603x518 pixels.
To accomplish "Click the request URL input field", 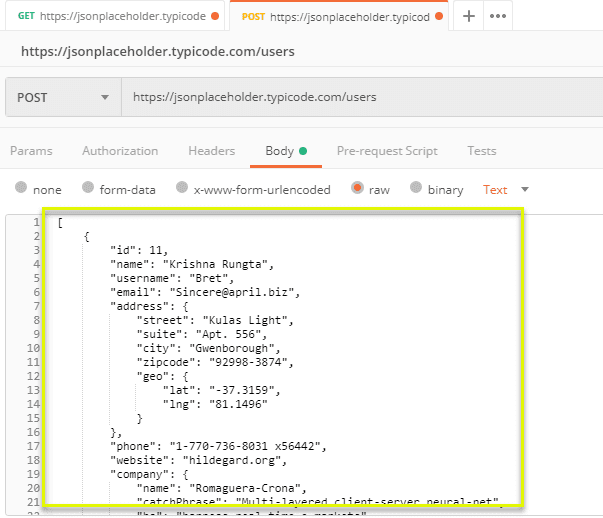I will pyautogui.click(x=350, y=98).
